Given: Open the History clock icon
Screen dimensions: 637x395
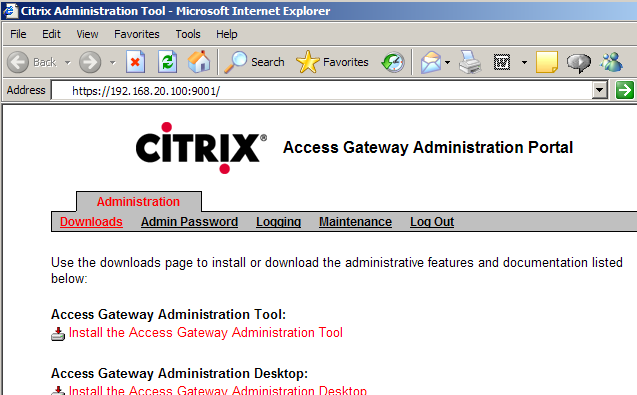Looking at the screenshot, I should coord(393,62).
